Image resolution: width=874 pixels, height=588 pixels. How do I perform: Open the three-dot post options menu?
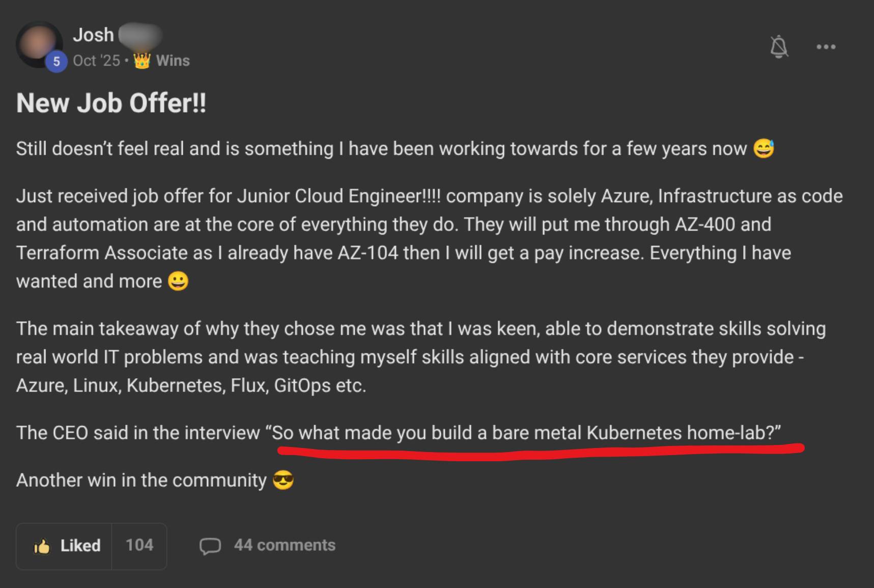[x=826, y=47]
